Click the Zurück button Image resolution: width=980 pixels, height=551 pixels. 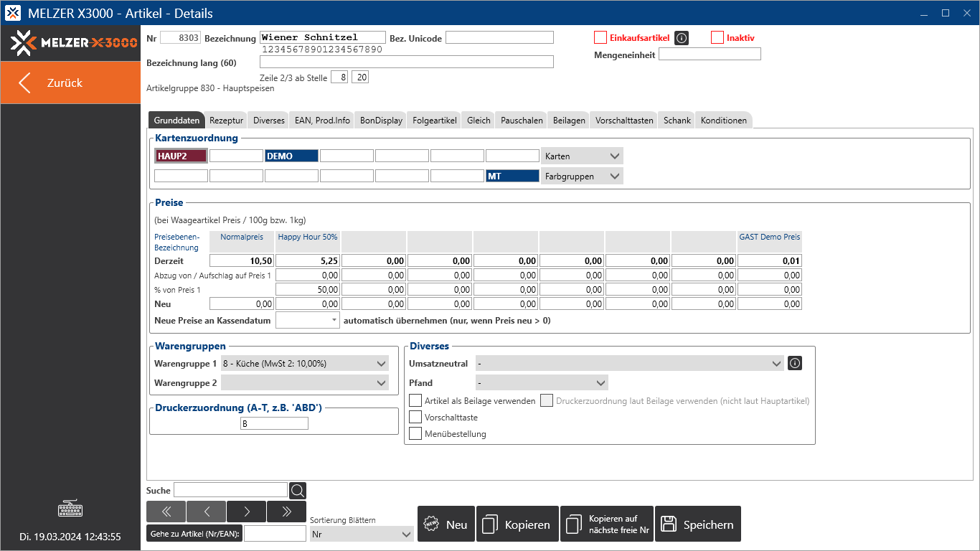pos(70,83)
